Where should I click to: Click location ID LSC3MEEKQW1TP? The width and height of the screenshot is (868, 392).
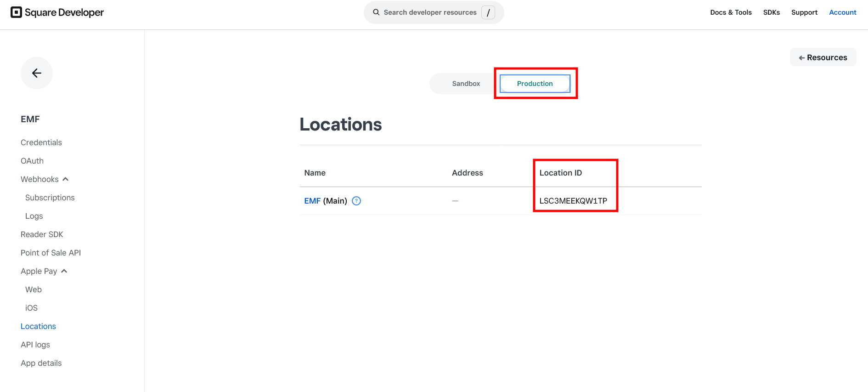573,201
